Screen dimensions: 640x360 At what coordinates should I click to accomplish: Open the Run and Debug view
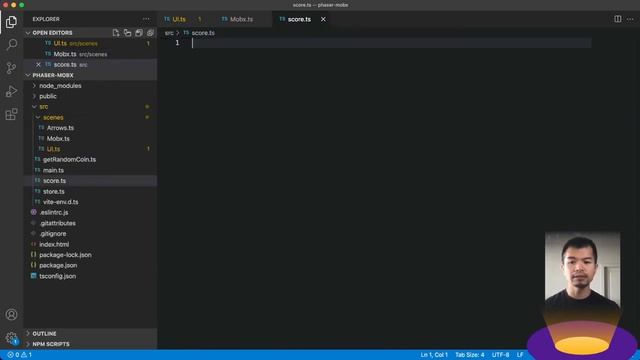[11, 91]
